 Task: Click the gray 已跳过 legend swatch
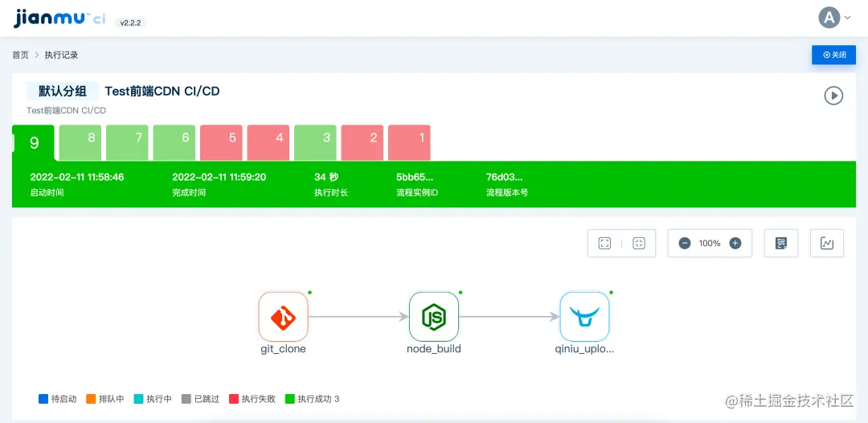[186, 399]
